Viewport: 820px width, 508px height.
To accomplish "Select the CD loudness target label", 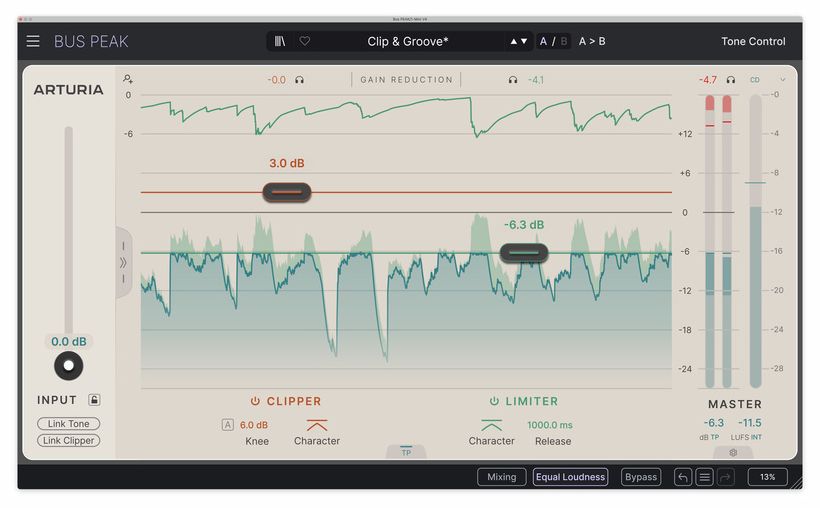I will (755, 80).
